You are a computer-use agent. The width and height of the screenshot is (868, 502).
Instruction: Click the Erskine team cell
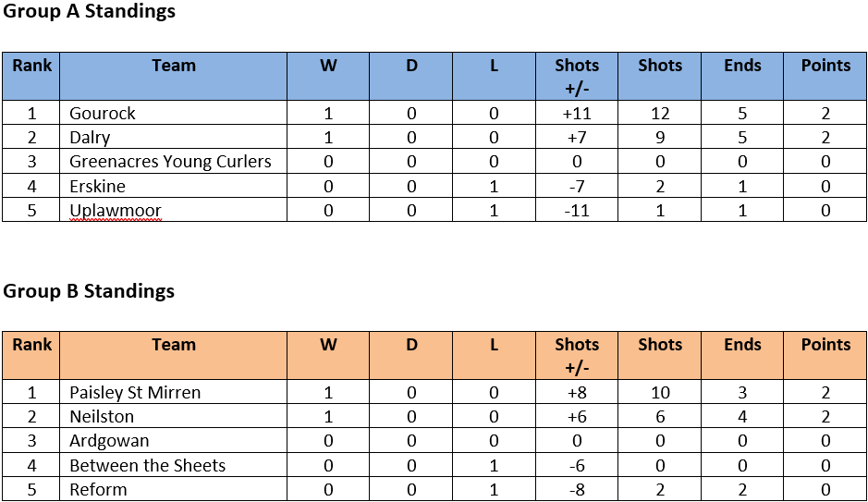[97, 186]
